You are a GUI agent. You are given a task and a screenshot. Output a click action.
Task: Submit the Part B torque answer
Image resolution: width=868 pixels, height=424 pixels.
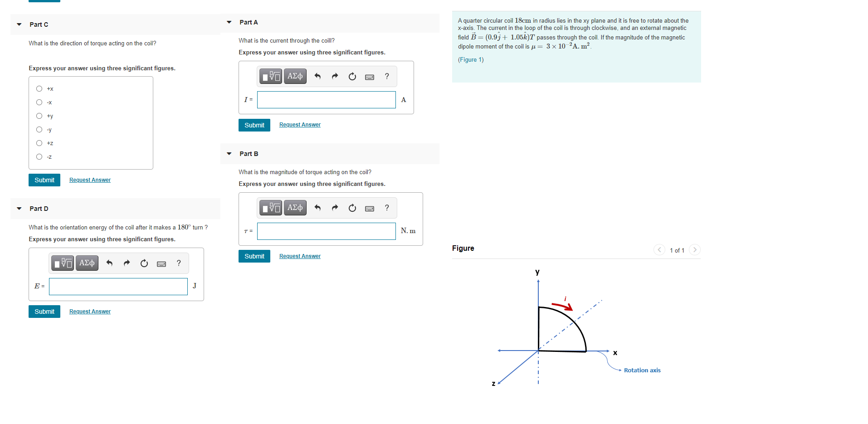tap(254, 256)
